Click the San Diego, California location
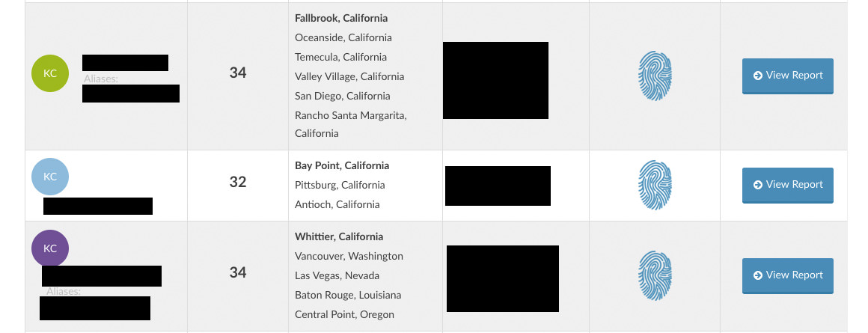This screenshot has height=333, width=868. pyautogui.click(x=343, y=96)
